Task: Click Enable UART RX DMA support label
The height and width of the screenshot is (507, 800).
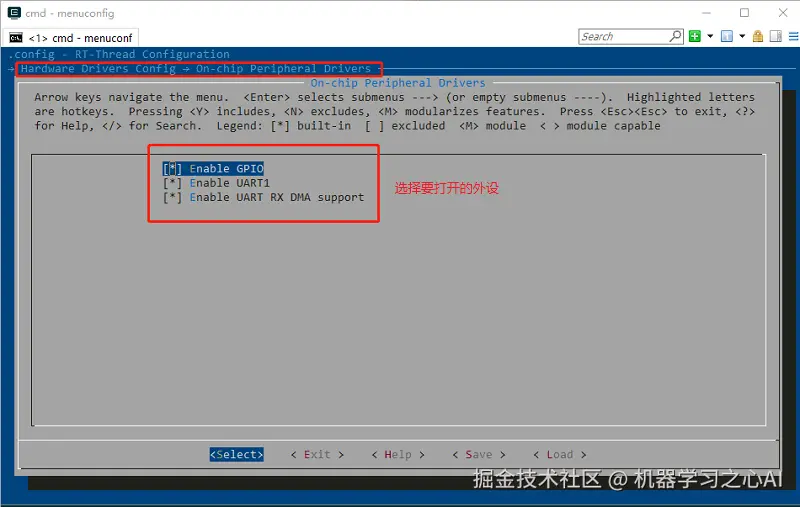Action: pos(277,197)
